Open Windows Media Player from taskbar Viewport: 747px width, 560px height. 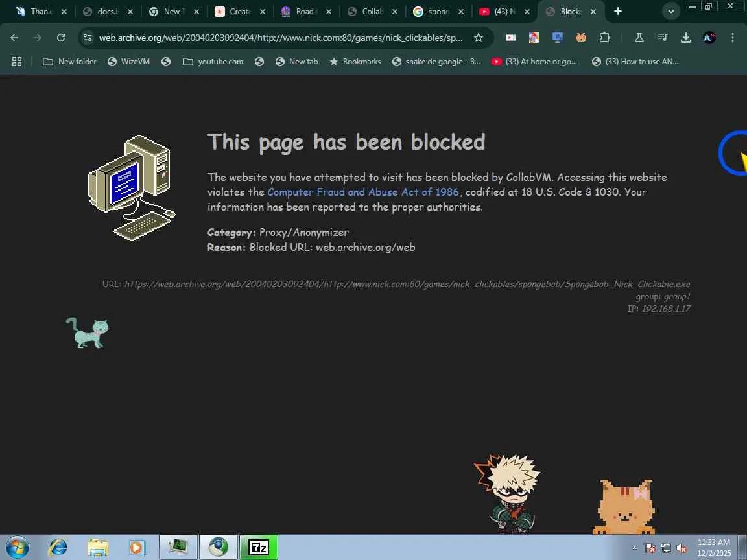point(137,547)
